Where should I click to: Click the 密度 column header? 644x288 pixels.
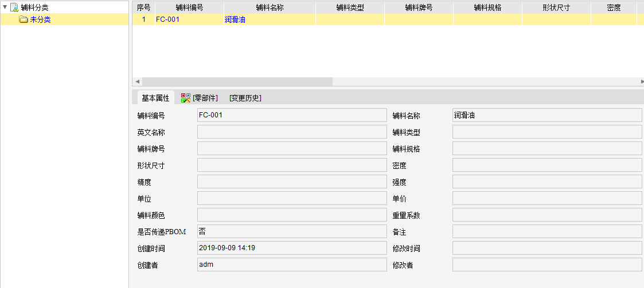pyautogui.click(x=614, y=7)
